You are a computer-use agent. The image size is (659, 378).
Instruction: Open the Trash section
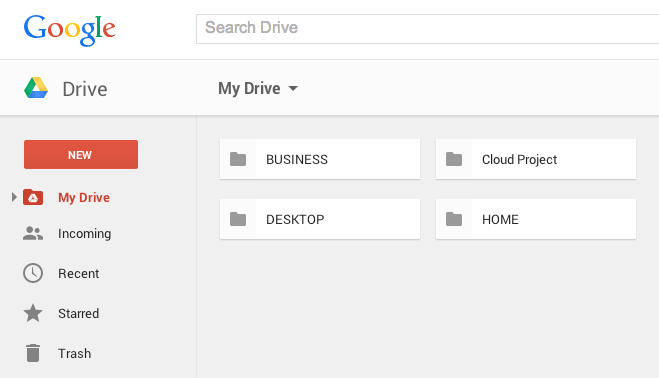[74, 354]
